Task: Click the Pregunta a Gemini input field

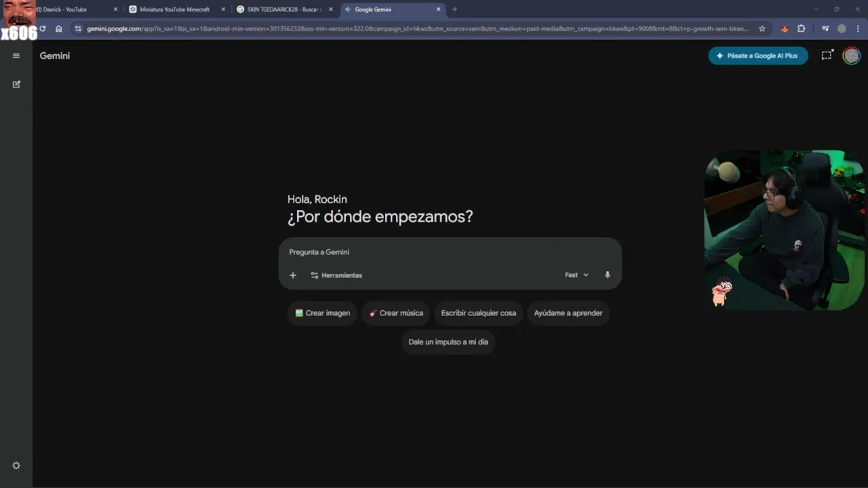Action: tap(450, 252)
